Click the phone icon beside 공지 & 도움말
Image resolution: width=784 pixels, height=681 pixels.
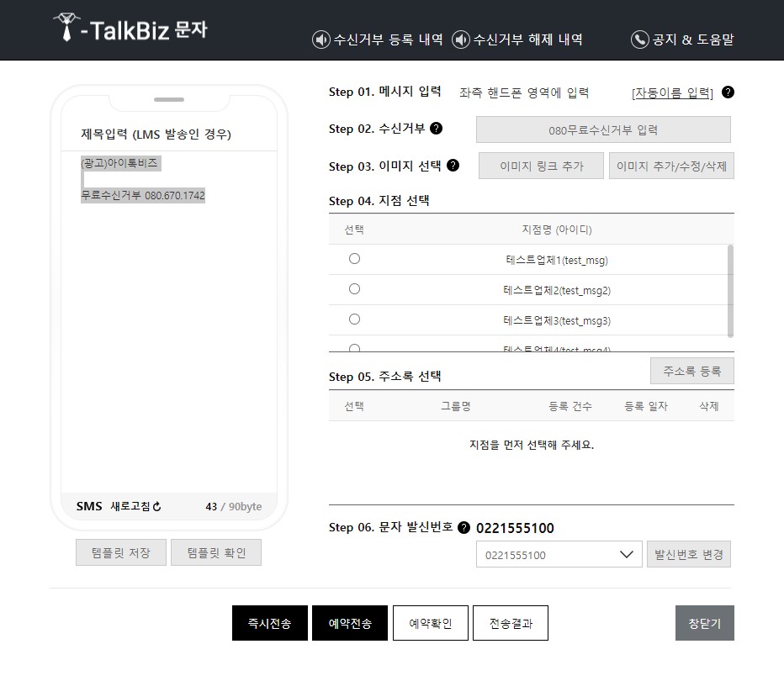coord(638,39)
